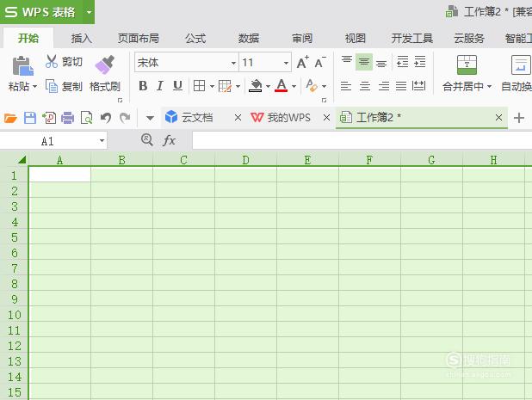Toggle Italic formatting
Viewport: 532px width, 400px height.
pyautogui.click(x=160, y=86)
